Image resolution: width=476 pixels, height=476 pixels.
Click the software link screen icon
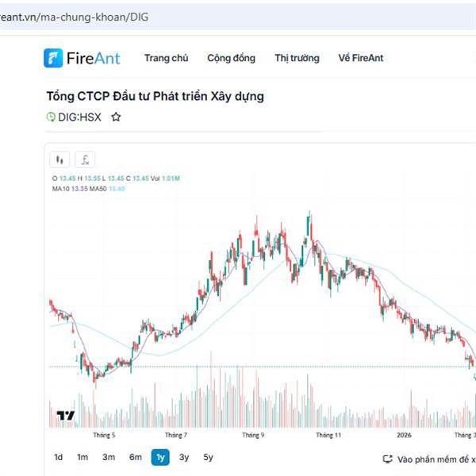click(388, 459)
